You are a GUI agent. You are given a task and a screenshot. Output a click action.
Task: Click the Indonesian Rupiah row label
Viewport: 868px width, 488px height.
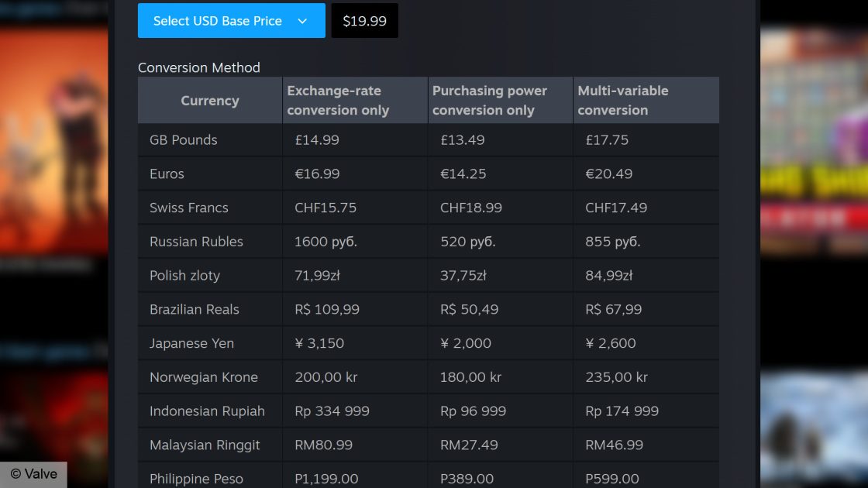205,411
